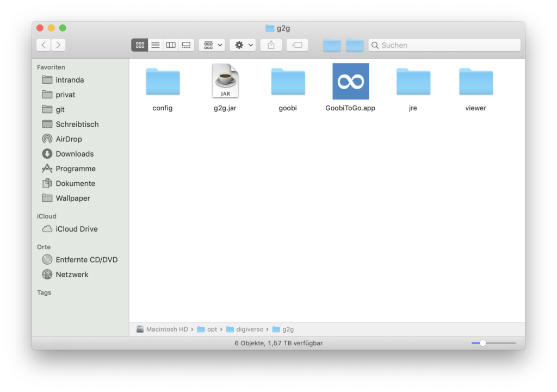Select the config folder
Image resolution: width=557 pixels, height=392 pixels.
(x=163, y=82)
